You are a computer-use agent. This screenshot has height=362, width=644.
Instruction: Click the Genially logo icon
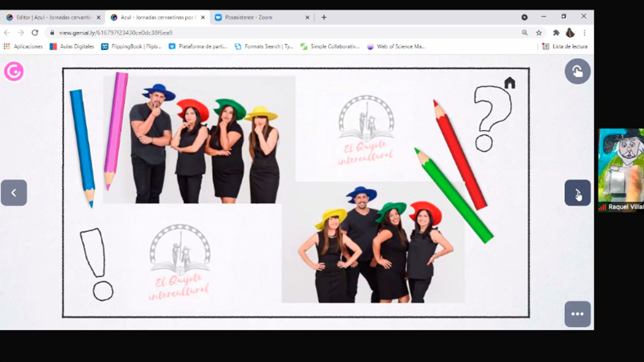click(x=14, y=71)
